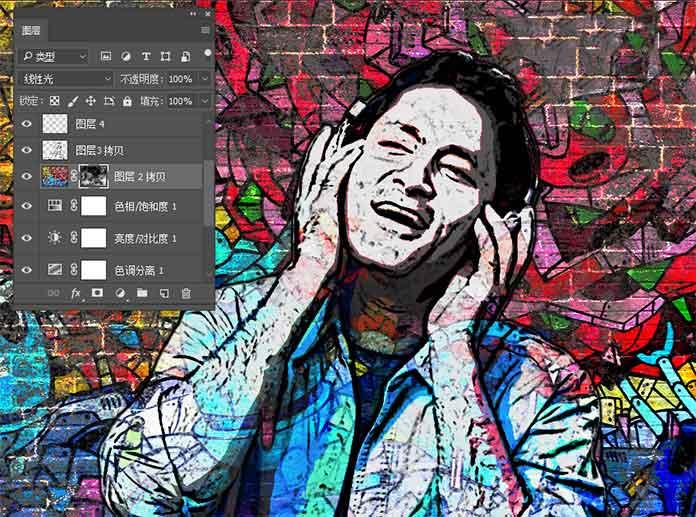Expand the 不透明度 opacity slider arrow
The image size is (696, 517).
coord(205,79)
